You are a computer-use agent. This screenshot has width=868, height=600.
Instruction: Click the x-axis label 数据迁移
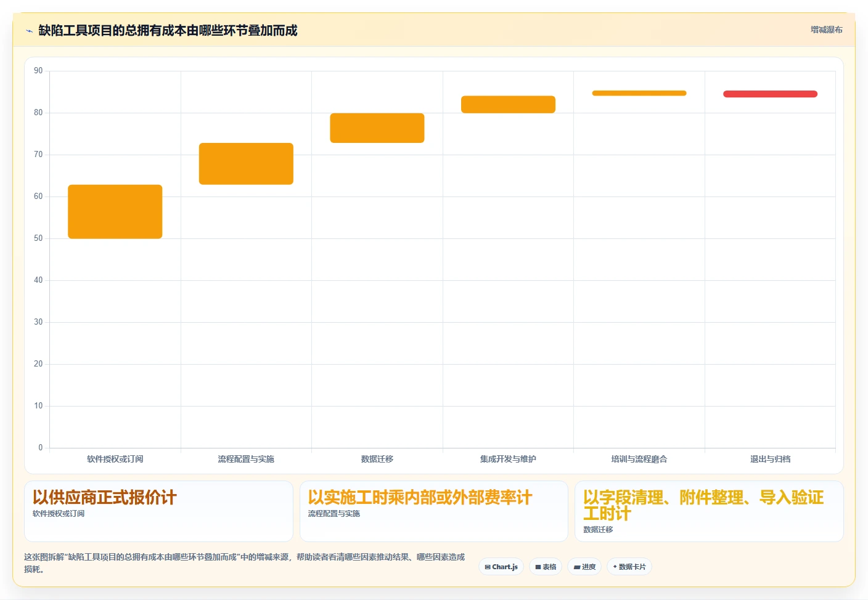pos(377,459)
